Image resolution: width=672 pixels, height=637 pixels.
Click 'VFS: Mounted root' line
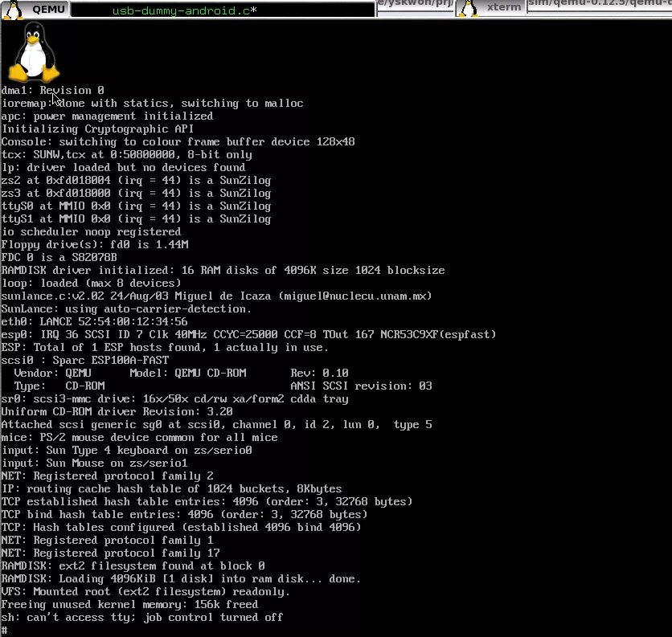[145, 591]
